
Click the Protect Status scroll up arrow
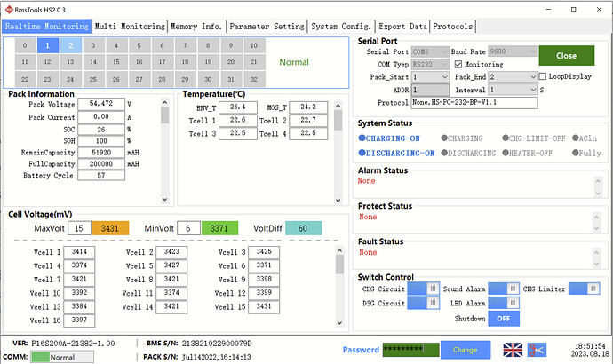tap(597, 217)
